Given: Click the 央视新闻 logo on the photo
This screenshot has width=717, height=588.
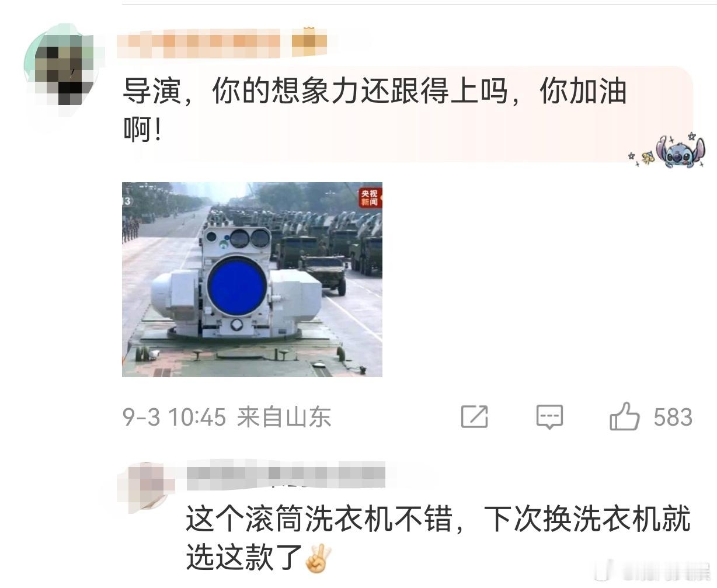Looking at the screenshot, I should click(x=369, y=197).
